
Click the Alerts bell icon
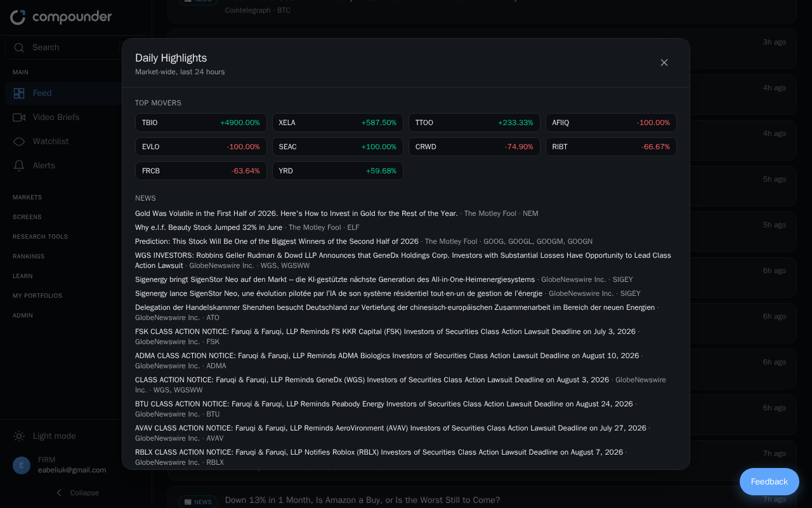coord(19,166)
